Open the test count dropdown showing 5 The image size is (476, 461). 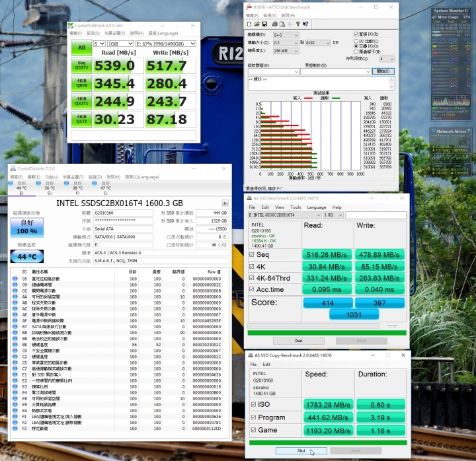pos(99,44)
